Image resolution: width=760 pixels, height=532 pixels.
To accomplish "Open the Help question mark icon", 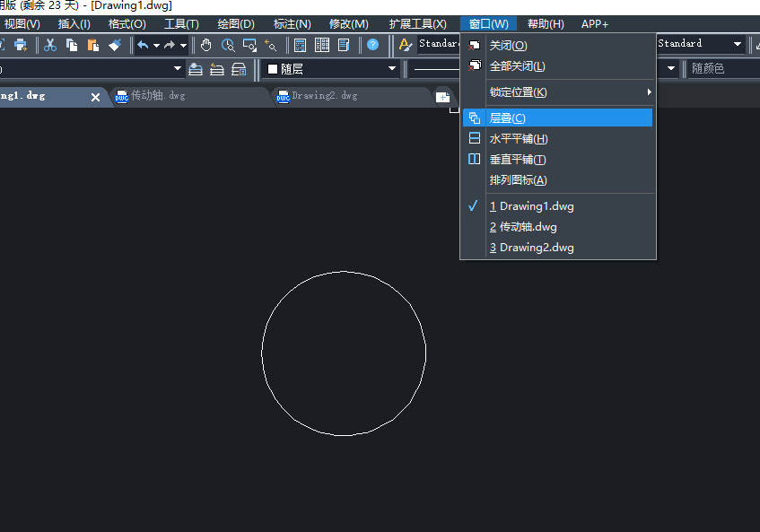I will point(372,45).
